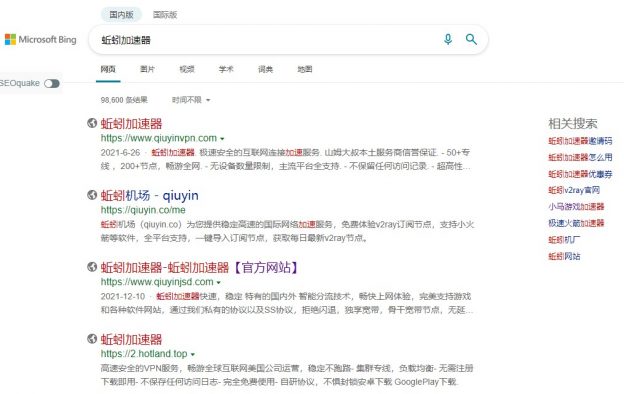Toggle the SEOquake switch

(52, 84)
